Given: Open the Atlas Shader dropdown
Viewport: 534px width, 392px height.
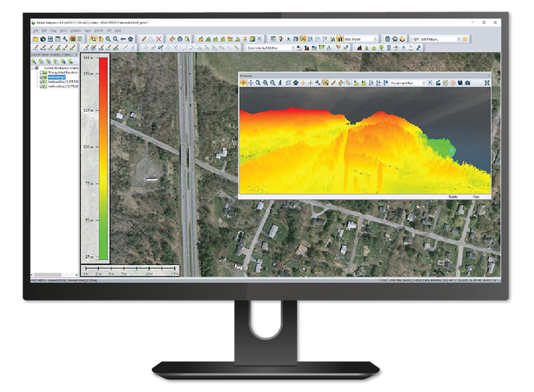Looking at the screenshot, I should tap(375, 38).
